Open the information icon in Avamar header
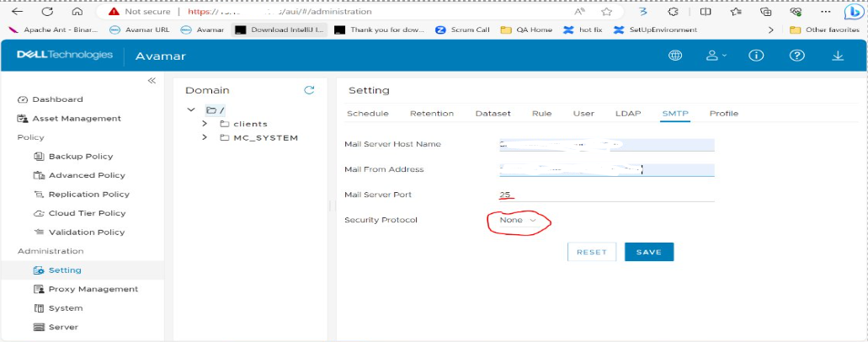This screenshot has width=868, height=342. [756, 56]
